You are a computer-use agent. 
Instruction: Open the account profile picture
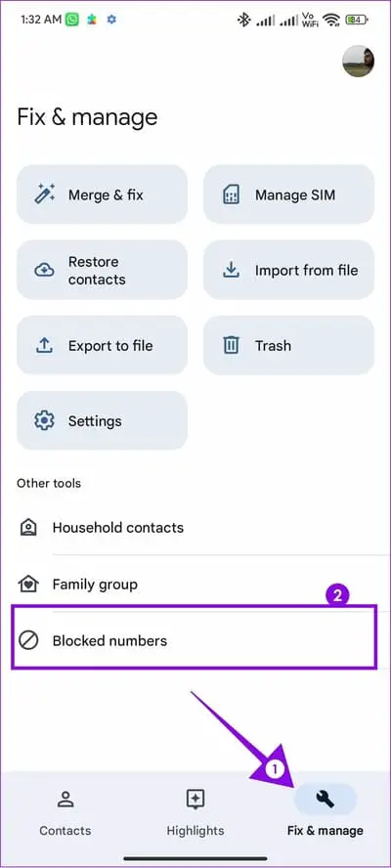[x=358, y=61]
